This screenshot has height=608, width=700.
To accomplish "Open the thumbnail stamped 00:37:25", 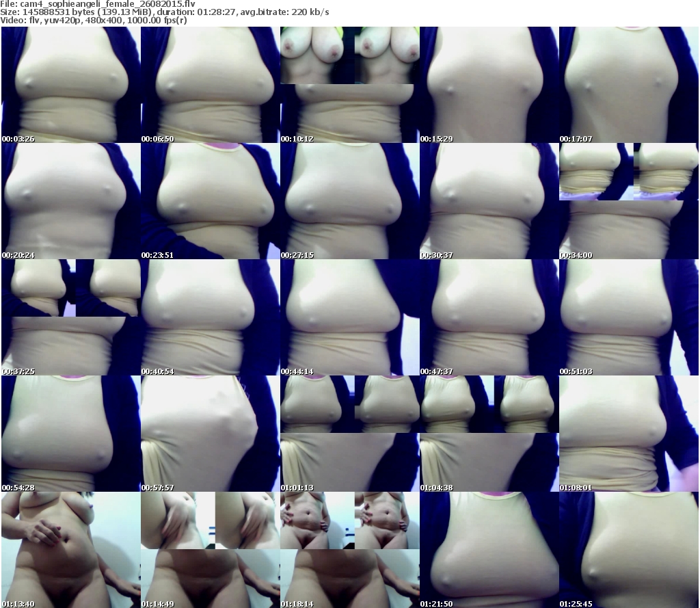I will click(71, 317).
